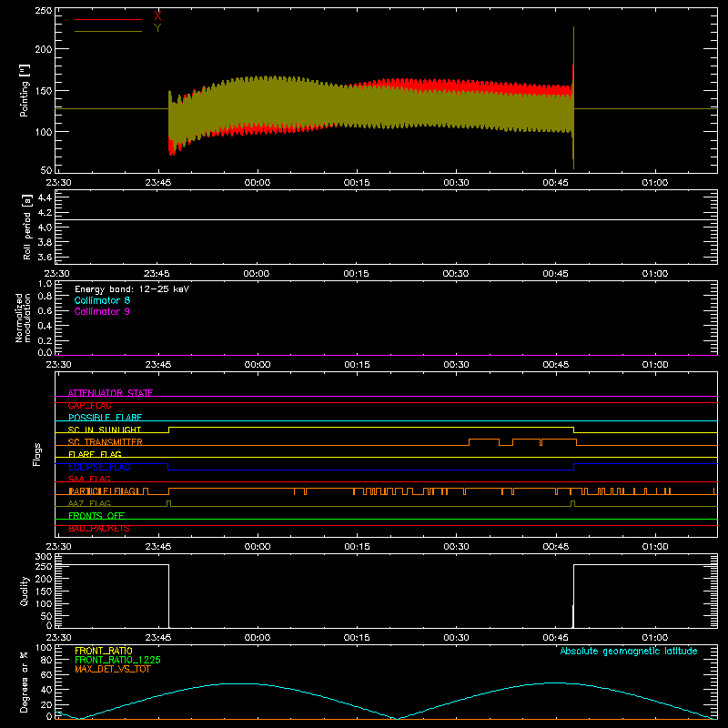Click the 100 tick on the Pointing axis
Screen dimensions: 728x728
44,132
